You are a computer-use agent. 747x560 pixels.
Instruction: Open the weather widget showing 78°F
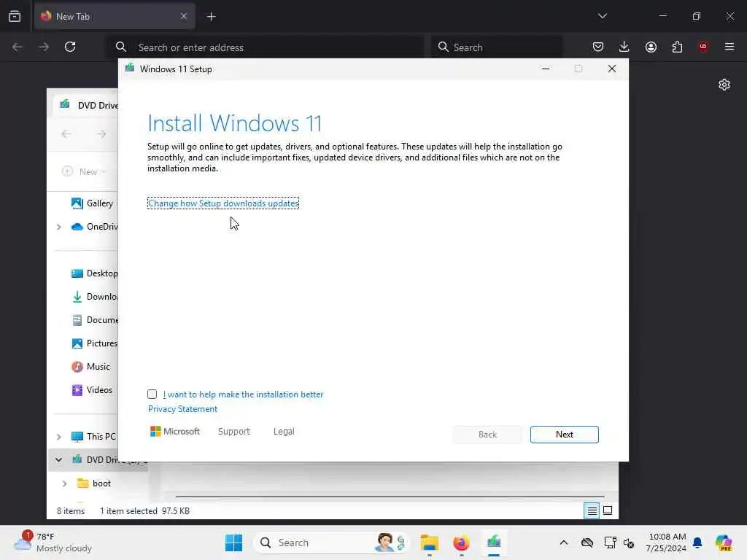tap(53, 542)
